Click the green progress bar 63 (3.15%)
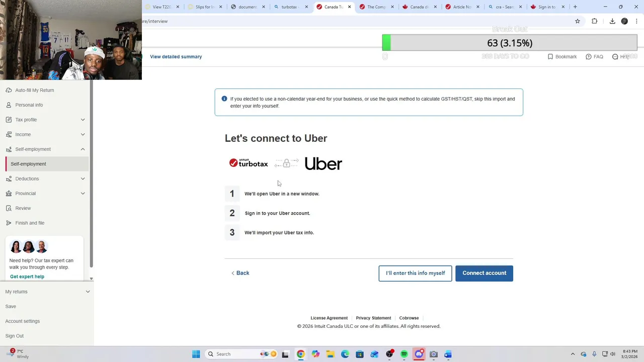This screenshot has height=362, width=644. point(510,43)
